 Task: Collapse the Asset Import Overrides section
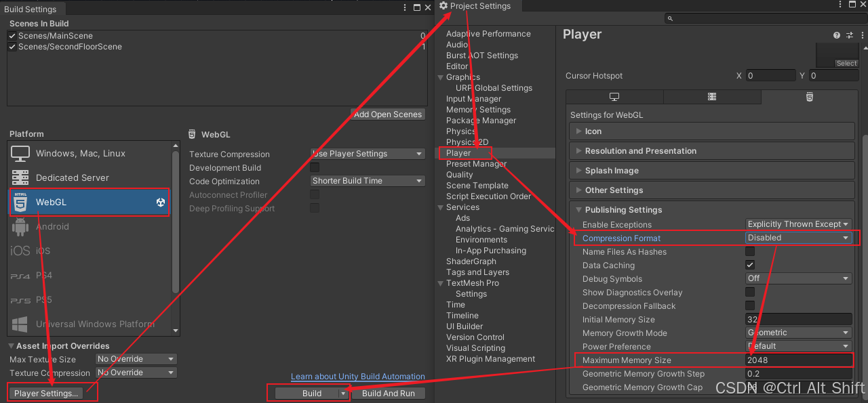point(12,346)
